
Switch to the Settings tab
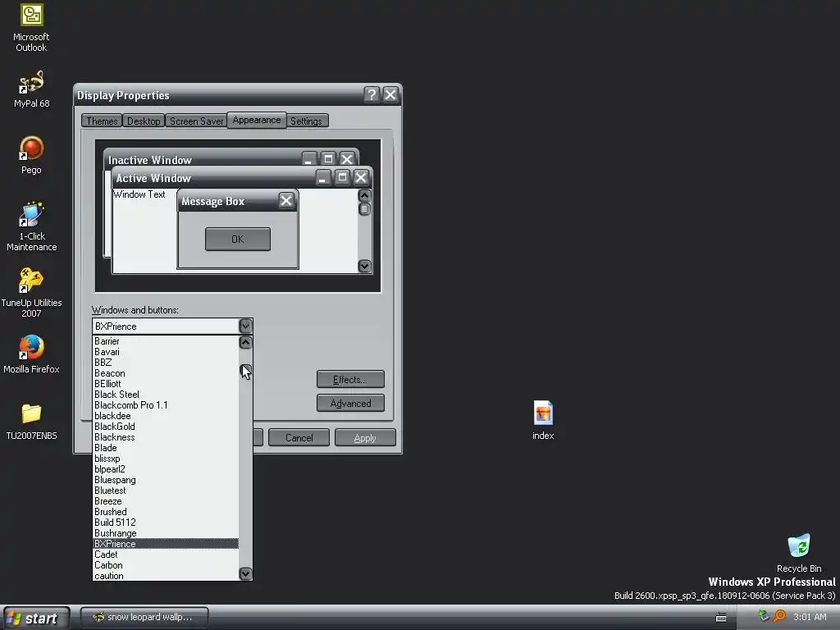click(306, 121)
